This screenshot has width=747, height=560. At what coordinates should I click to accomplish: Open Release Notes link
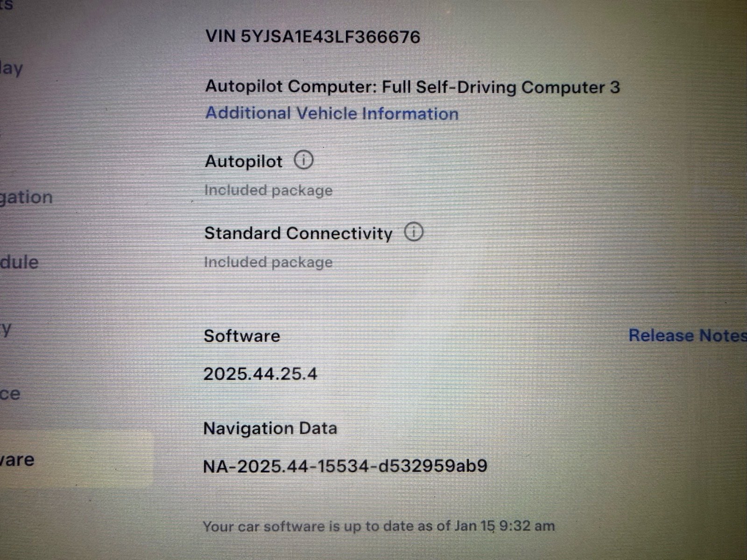[x=688, y=335]
